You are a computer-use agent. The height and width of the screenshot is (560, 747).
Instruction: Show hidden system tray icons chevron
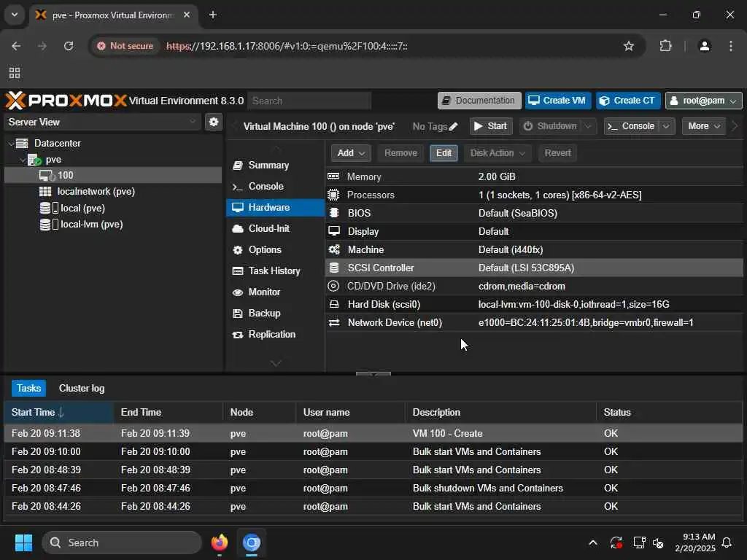(x=593, y=542)
